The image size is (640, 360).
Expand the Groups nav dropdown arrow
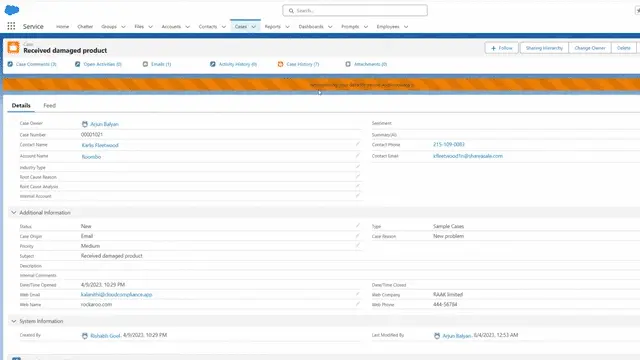point(123,27)
